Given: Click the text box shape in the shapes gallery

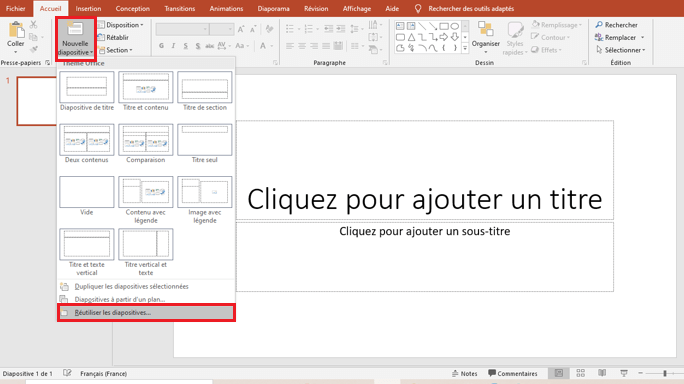Looking at the screenshot, I should [400, 26].
